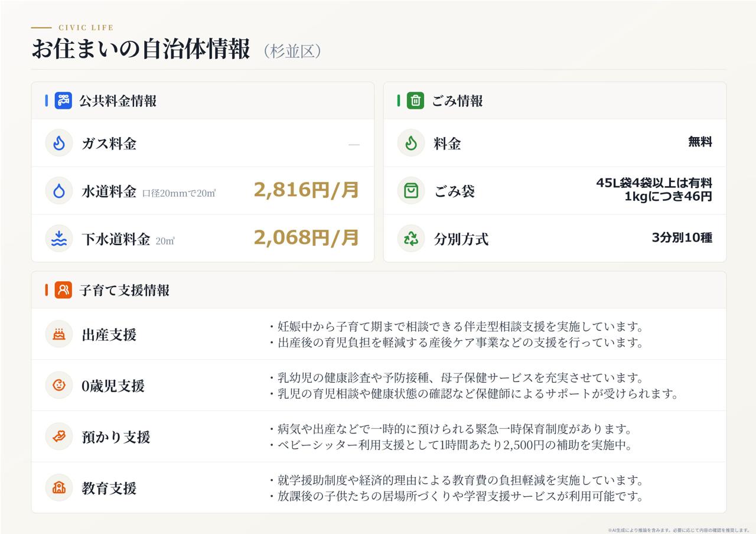Click the baby face icon for 0歳児支援
The width and height of the screenshot is (756, 534).
click(59, 386)
